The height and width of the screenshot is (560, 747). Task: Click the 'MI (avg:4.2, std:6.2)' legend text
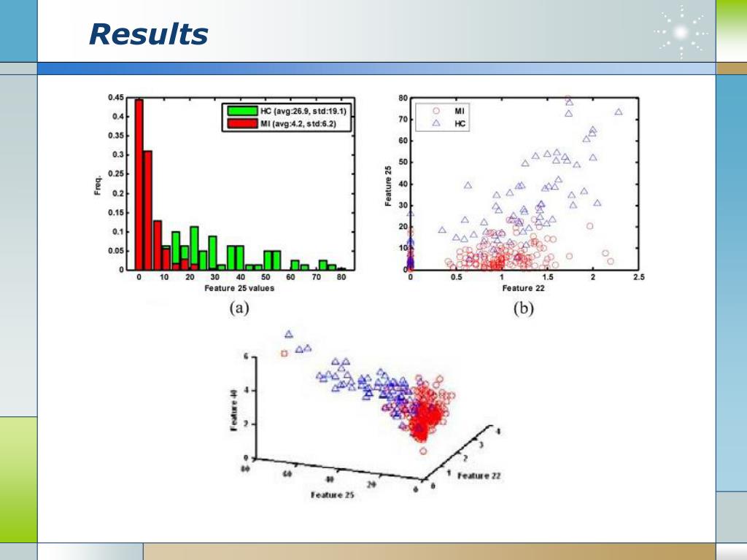click(298, 124)
